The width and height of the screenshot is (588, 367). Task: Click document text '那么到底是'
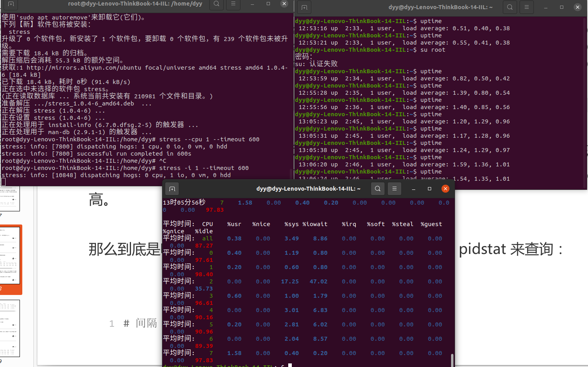point(124,249)
